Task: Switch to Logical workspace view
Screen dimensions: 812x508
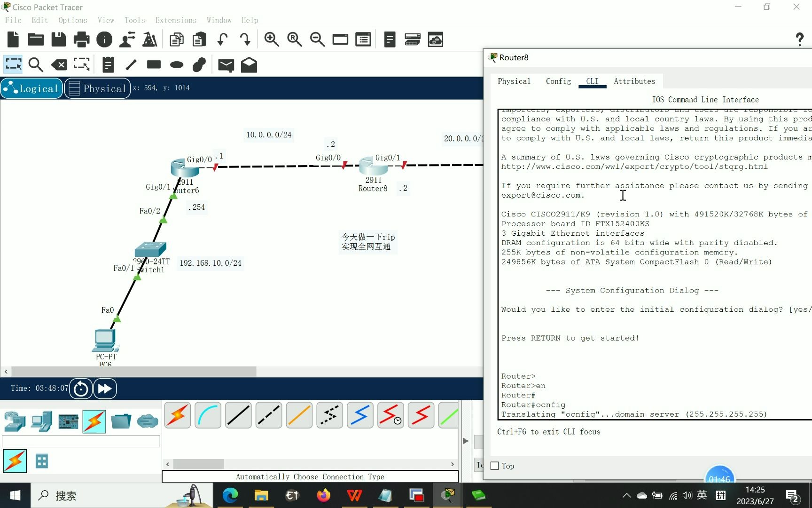Action: [31, 88]
